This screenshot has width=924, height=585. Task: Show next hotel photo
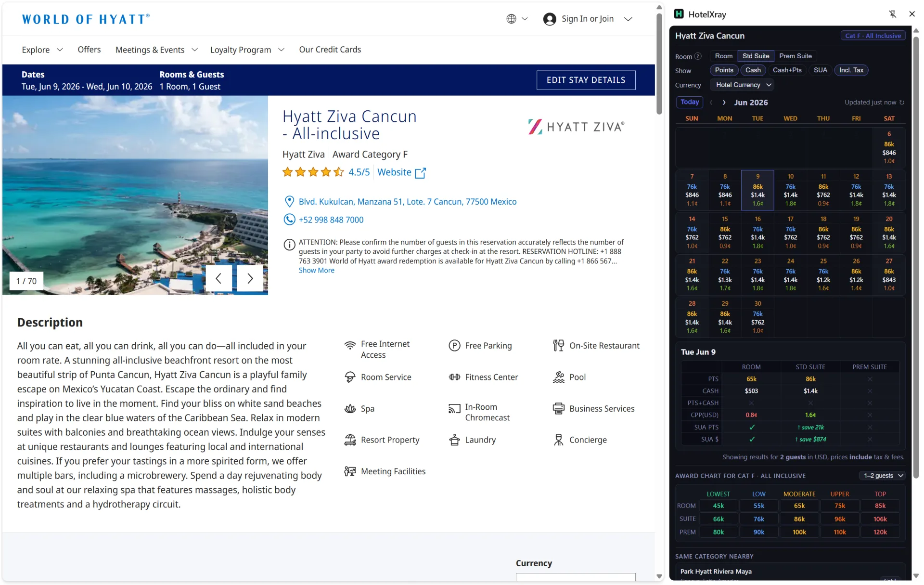click(x=250, y=278)
